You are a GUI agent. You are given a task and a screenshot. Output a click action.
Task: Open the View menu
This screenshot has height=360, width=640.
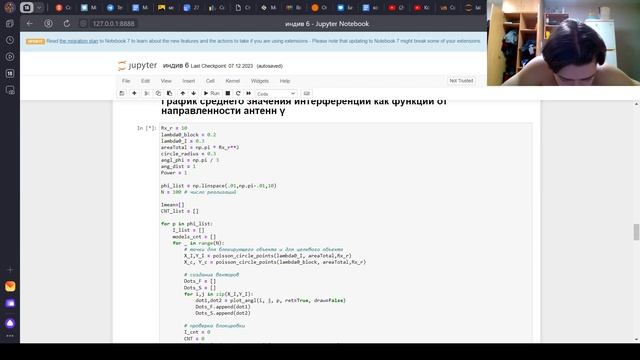pos(166,81)
